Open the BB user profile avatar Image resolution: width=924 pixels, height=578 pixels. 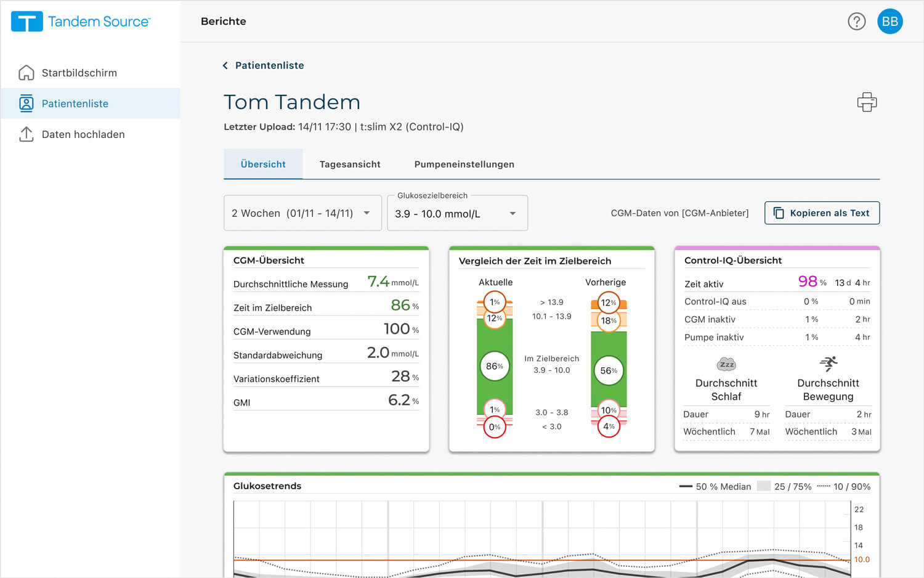point(890,22)
